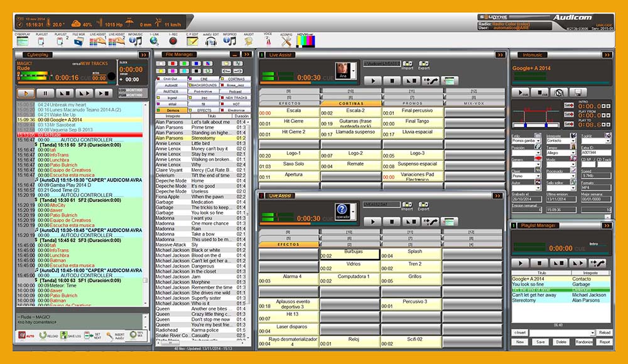
Task: Click play in the upper Live Assist
Action: click(x=373, y=81)
